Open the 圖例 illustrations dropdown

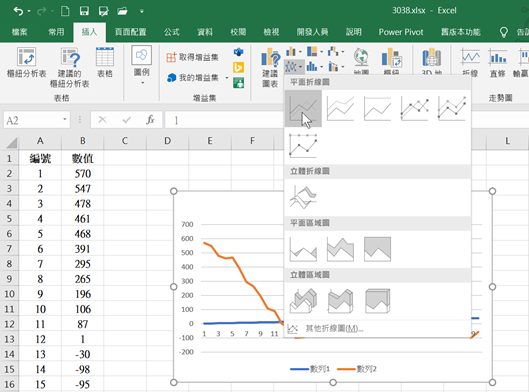(x=142, y=66)
